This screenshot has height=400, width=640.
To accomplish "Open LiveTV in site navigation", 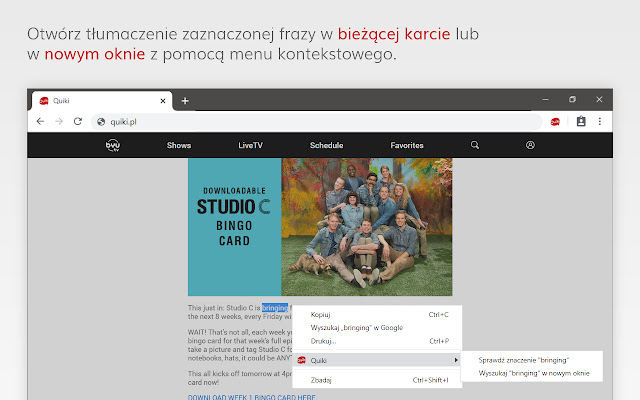I will (x=251, y=145).
